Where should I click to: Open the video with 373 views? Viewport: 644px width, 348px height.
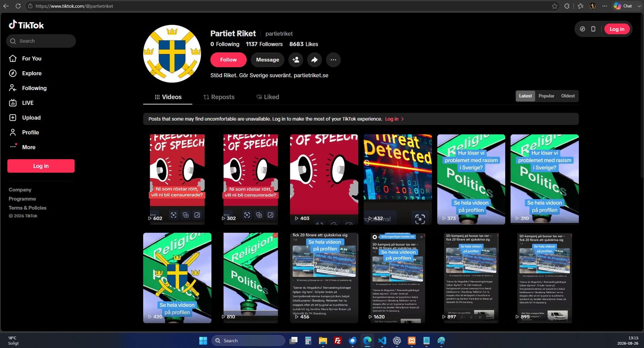471,179
